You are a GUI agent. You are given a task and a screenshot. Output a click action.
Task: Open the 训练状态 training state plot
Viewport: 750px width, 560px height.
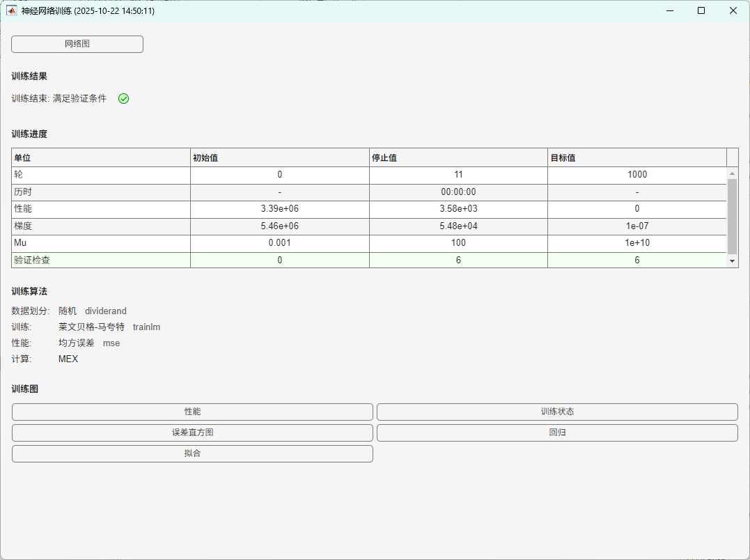click(556, 412)
